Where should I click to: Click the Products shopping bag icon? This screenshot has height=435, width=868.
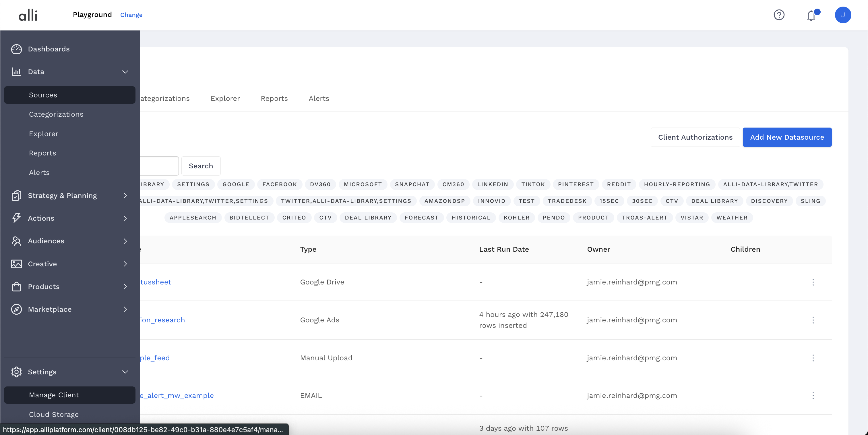coord(16,287)
